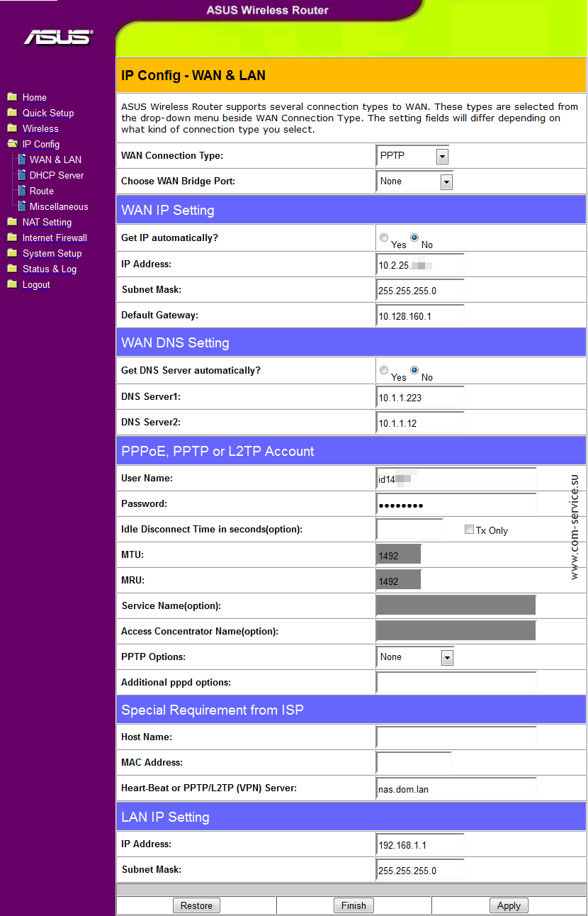Click the Quick Setup folder icon
The width and height of the screenshot is (588, 916).
point(12,113)
